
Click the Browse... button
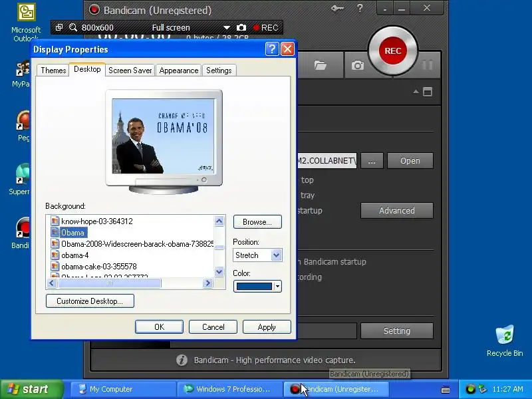tap(257, 222)
